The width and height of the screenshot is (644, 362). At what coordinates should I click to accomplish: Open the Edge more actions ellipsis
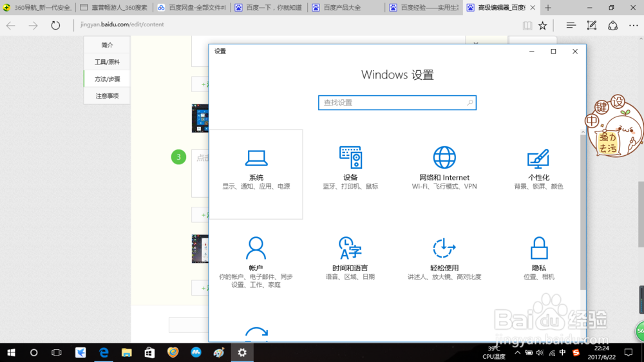click(x=634, y=26)
